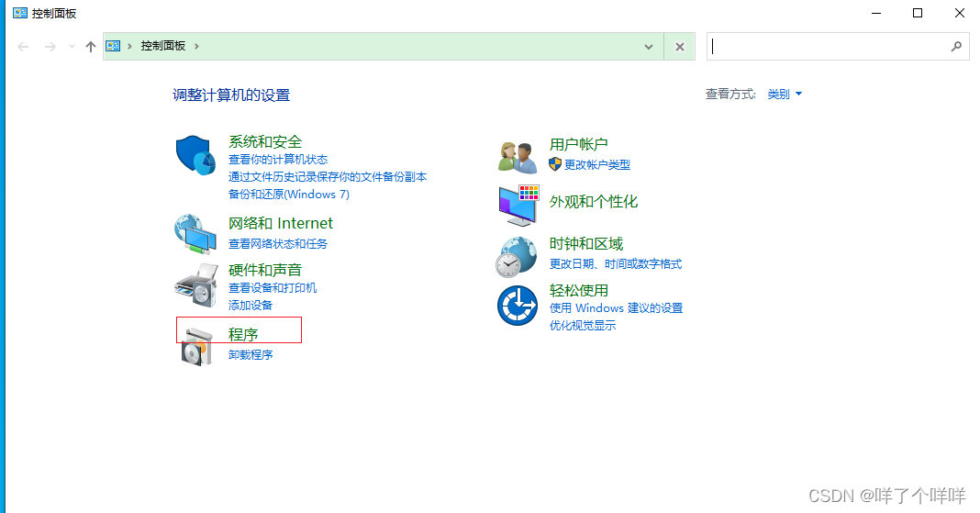
Task: Click the Control Panel icon in address bar
Action: coord(113,46)
